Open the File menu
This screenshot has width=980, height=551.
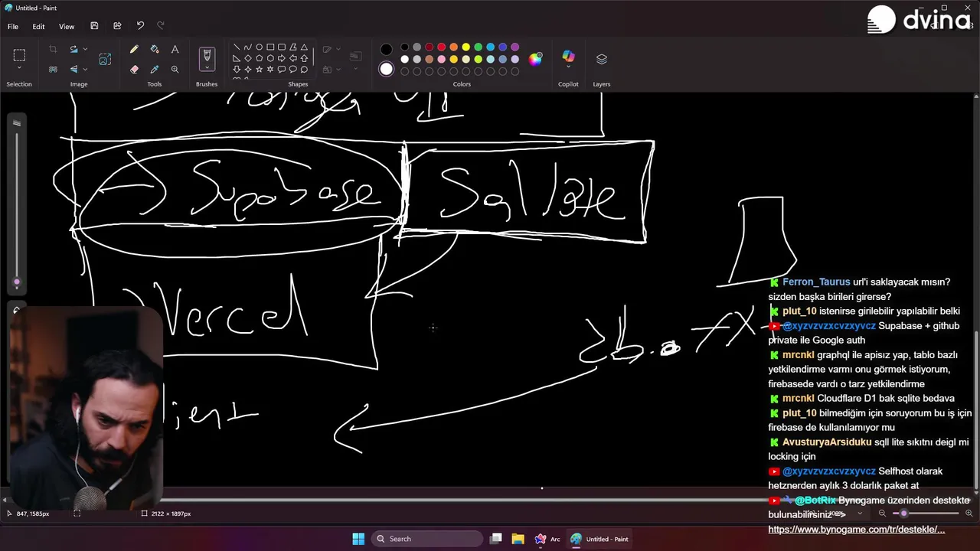(x=13, y=26)
